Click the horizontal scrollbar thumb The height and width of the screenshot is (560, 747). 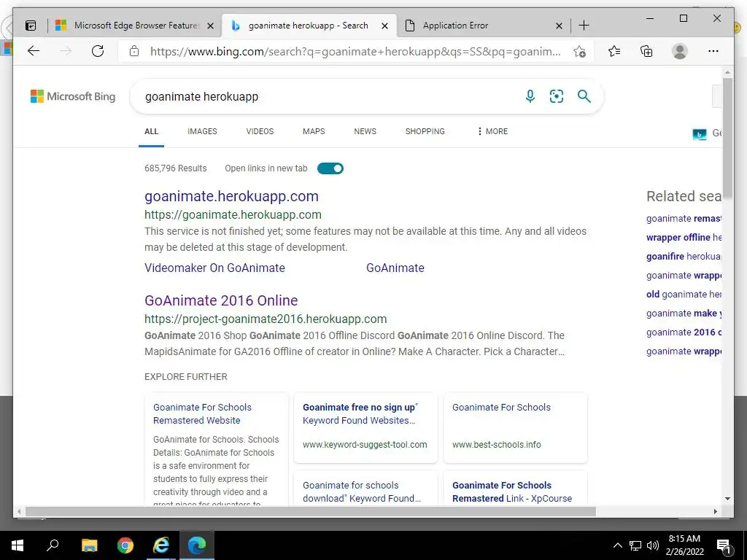pyautogui.click(x=310, y=511)
